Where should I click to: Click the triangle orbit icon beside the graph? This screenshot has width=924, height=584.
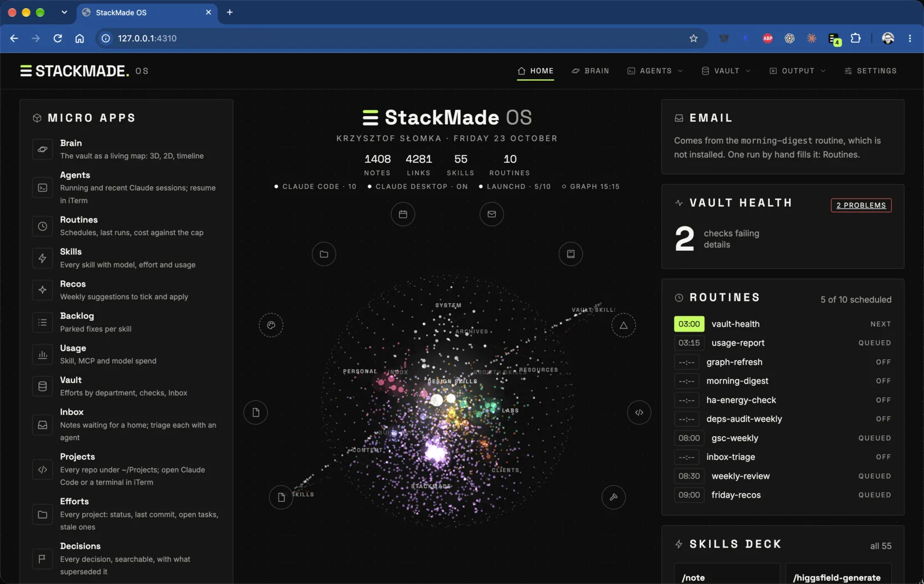click(624, 325)
